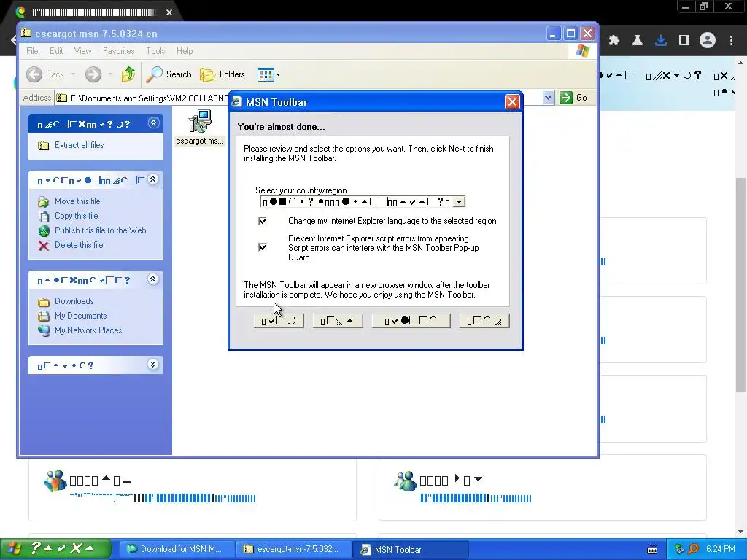The height and width of the screenshot is (560, 747).
Task: Open the Help menu
Action: coord(185,51)
